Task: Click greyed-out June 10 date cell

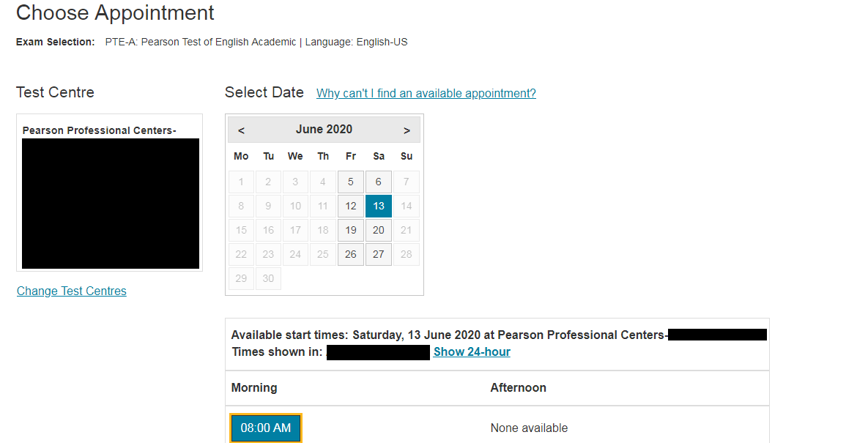Action: (x=295, y=206)
